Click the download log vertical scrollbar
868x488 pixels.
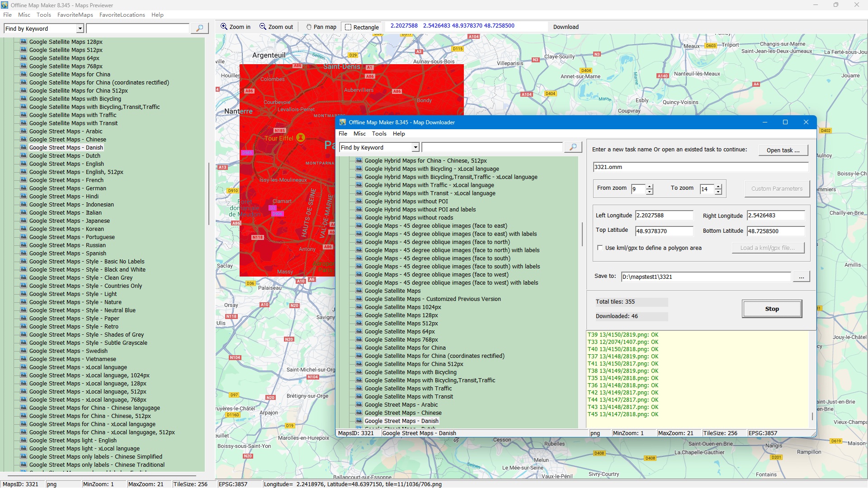click(x=812, y=416)
